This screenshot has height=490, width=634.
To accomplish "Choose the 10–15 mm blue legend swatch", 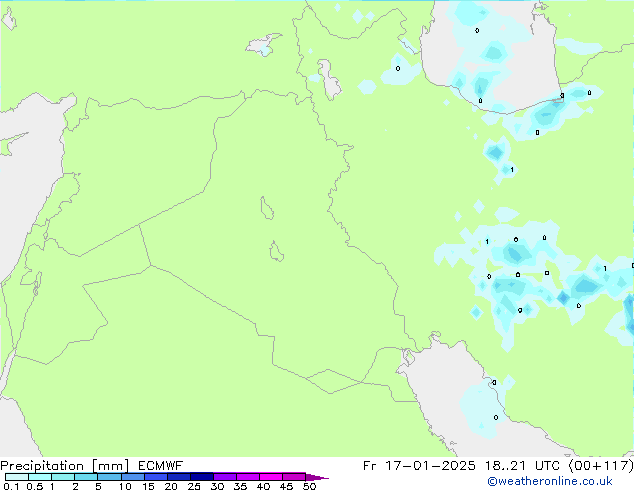I will (133, 477).
